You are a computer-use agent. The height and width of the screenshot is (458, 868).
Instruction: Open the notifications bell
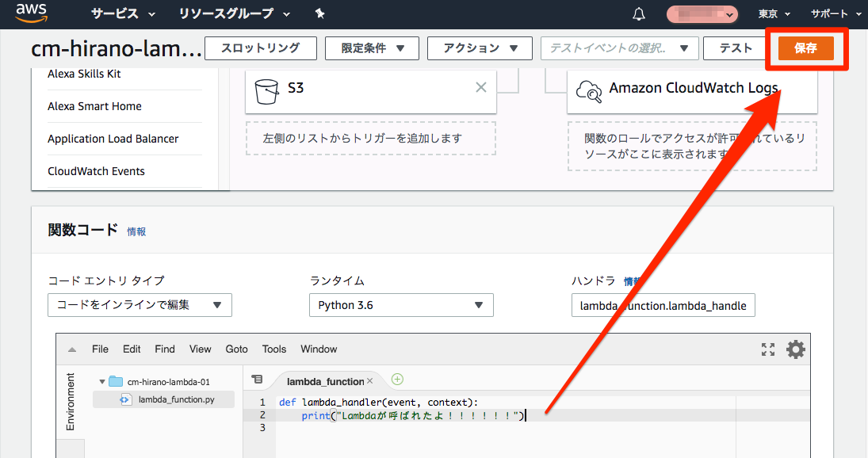pyautogui.click(x=639, y=14)
